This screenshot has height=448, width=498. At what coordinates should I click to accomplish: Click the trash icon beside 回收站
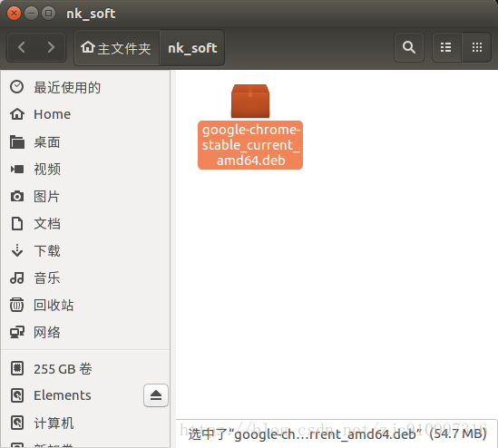[x=17, y=305]
